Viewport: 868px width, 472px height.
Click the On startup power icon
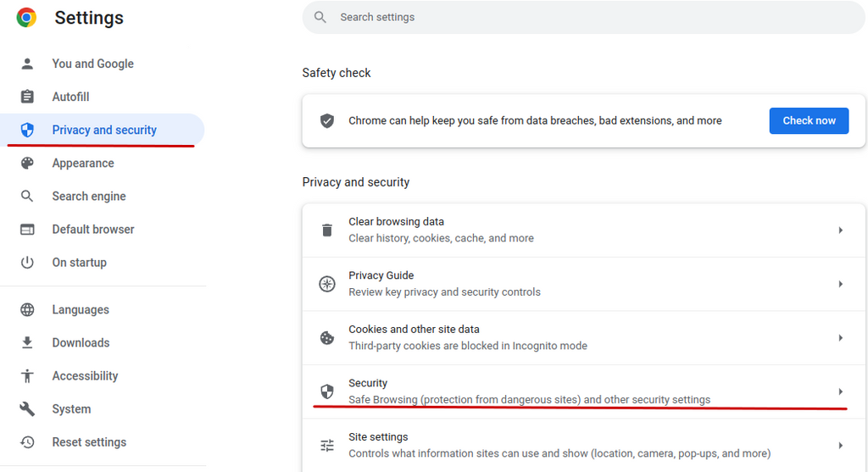tap(27, 263)
